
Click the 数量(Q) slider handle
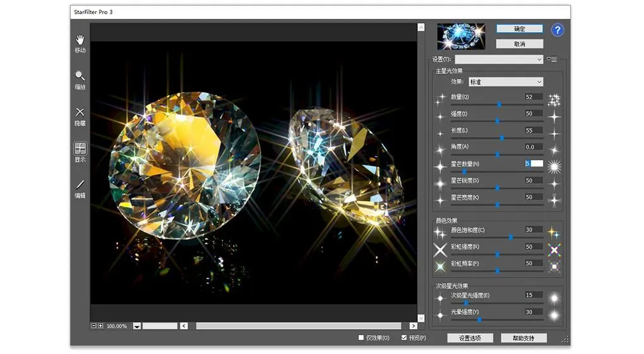click(x=499, y=104)
